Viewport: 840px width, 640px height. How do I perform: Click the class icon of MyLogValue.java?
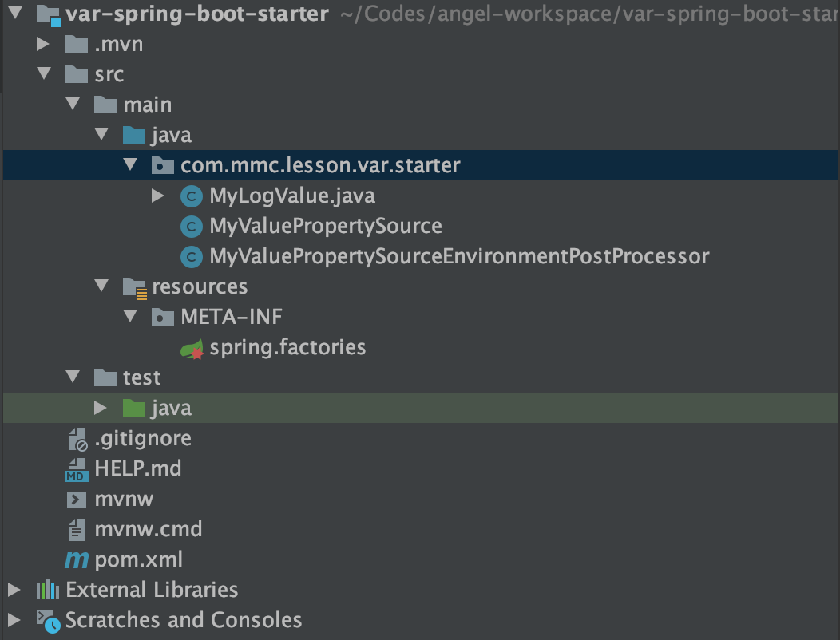[x=192, y=196]
